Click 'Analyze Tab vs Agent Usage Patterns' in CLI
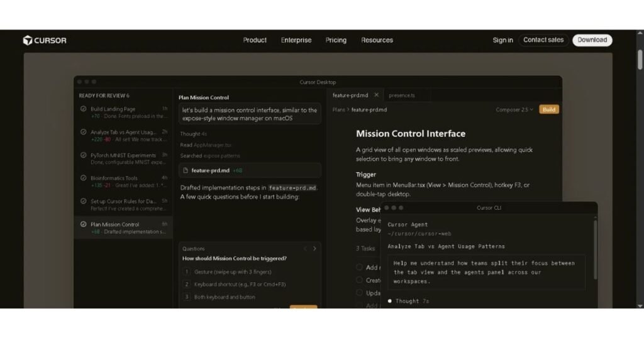This screenshot has height=338, width=644. coord(446,246)
